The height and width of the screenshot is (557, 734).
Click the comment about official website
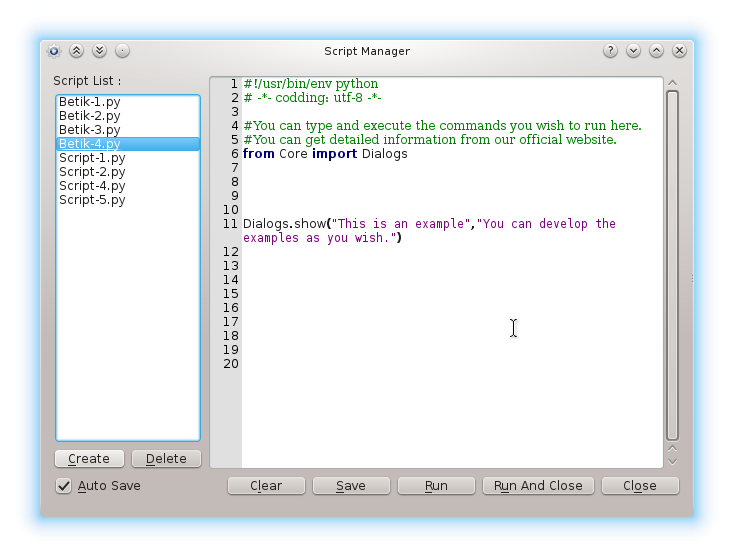click(x=430, y=140)
